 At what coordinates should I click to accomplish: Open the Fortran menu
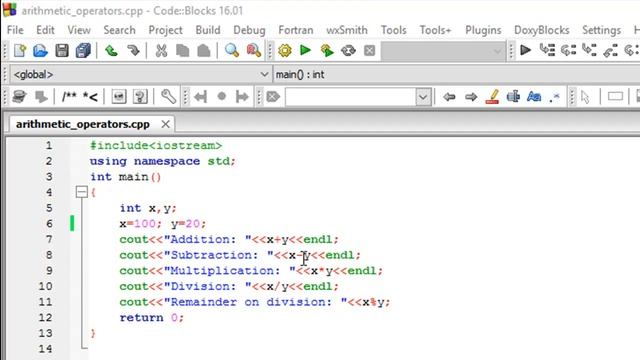[x=296, y=30]
